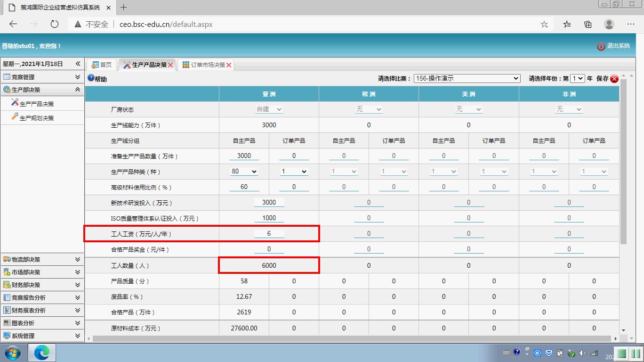This screenshot has width=644, height=362.
Task: Click the on-screen keyboard tray icon
Action: (x=507, y=353)
